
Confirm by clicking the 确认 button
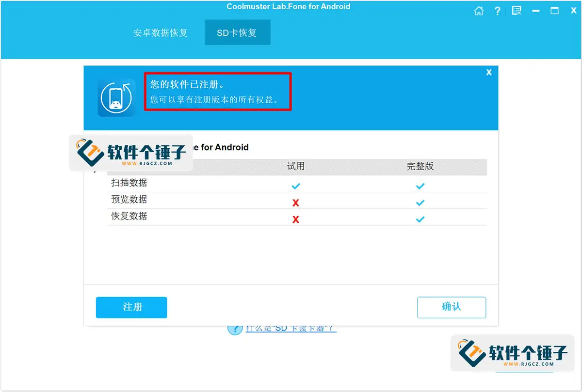click(452, 307)
